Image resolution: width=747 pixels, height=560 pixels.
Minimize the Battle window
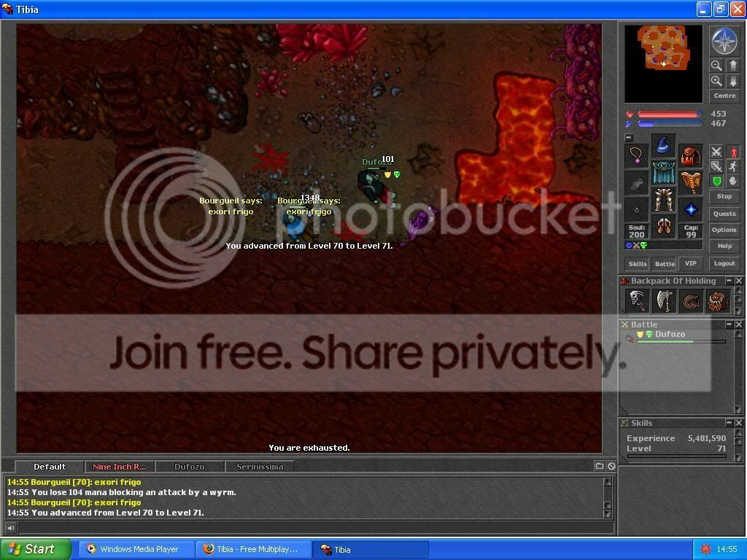click(729, 324)
